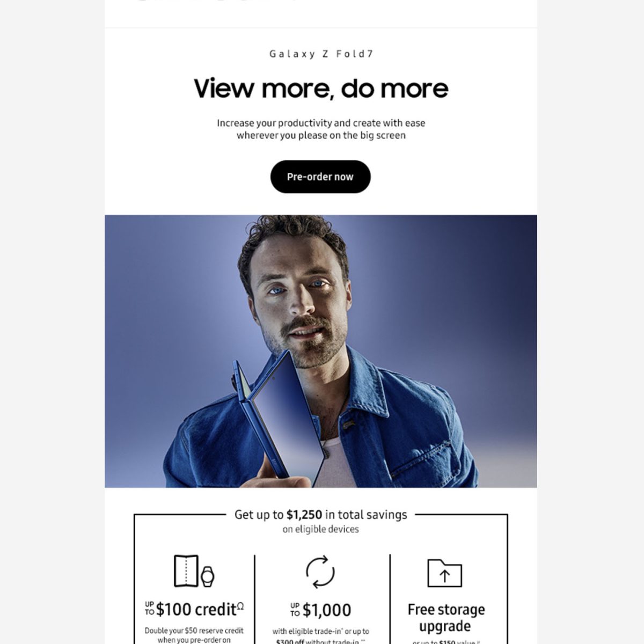Image resolution: width=644 pixels, height=644 pixels.
Task: Select the circular trade-in arrows icon
Action: pos(320,572)
